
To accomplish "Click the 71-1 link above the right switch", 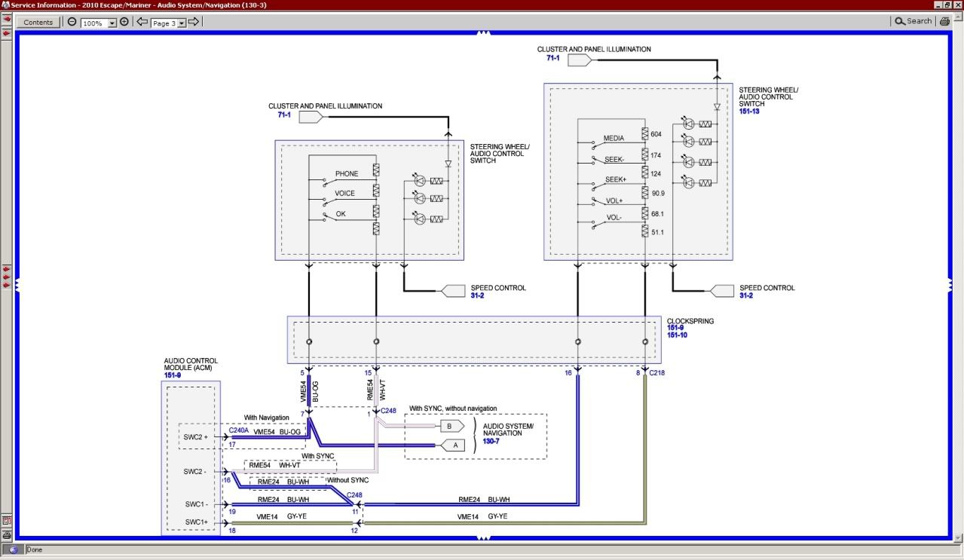I will pyautogui.click(x=552, y=58).
